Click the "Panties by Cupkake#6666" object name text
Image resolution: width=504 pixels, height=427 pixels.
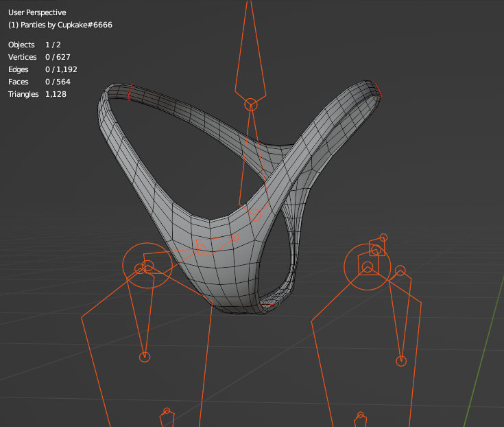tap(60, 25)
